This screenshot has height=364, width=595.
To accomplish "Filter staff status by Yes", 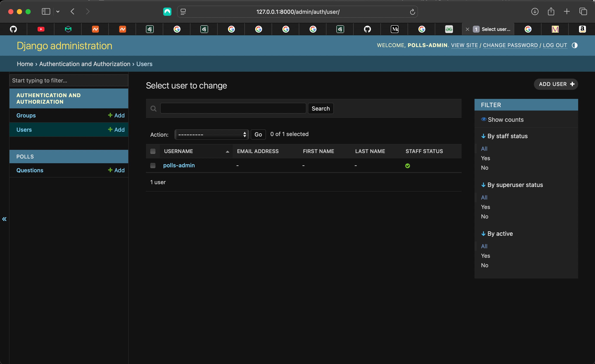I will tap(485, 158).
